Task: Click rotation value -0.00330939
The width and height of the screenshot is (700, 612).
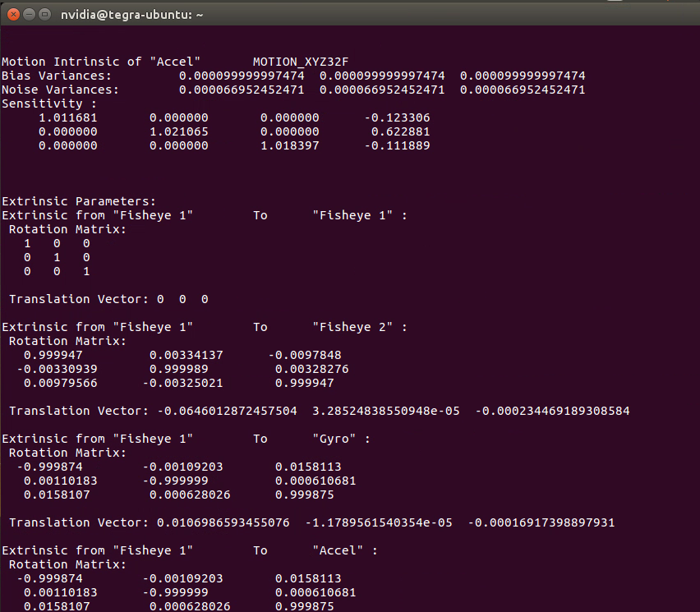Action: click(58, 369)
